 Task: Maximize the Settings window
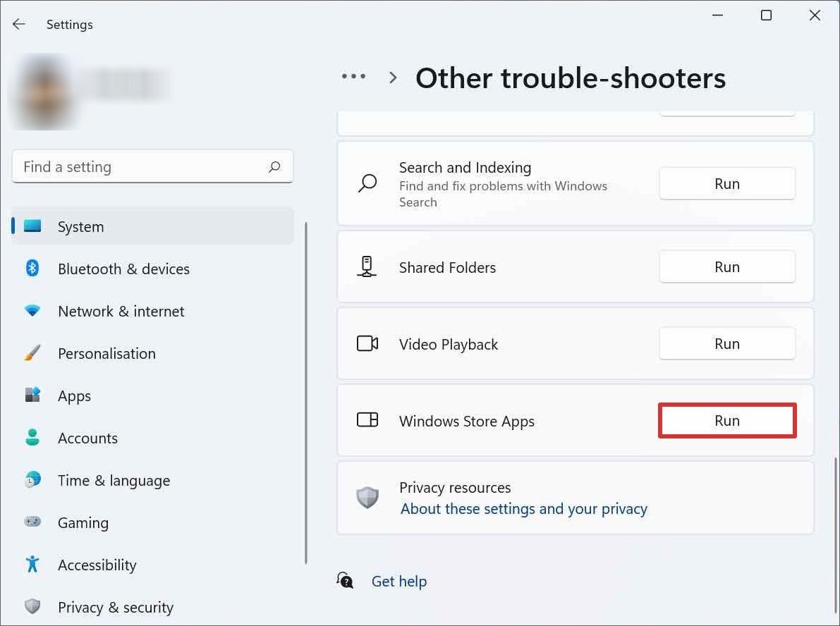[x=766, y=16]
